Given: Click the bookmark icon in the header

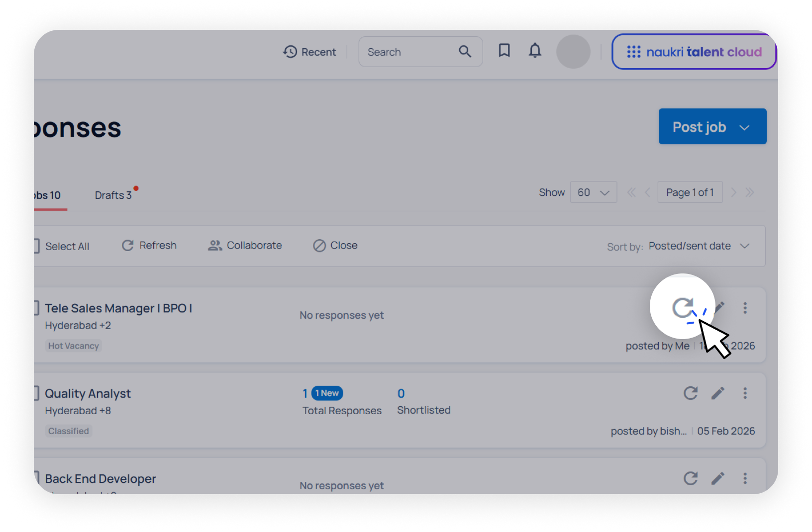Looking at the screenshot, I should coord(504,51).
